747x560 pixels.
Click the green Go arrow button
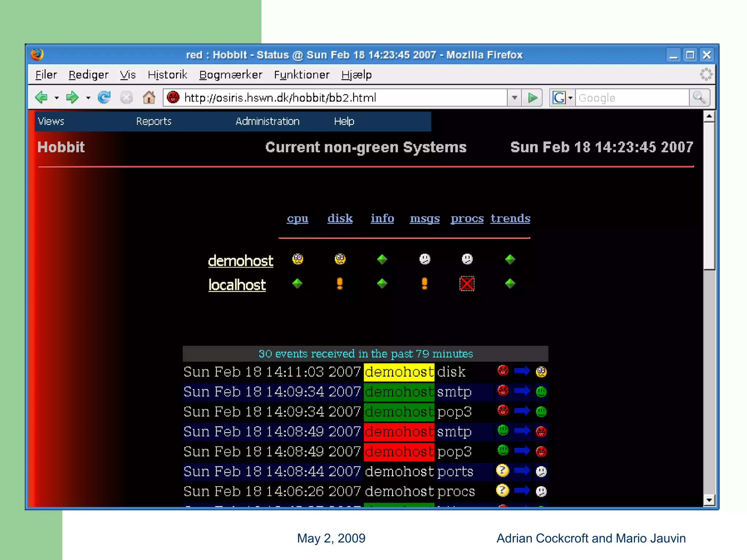tap(533, 98)
